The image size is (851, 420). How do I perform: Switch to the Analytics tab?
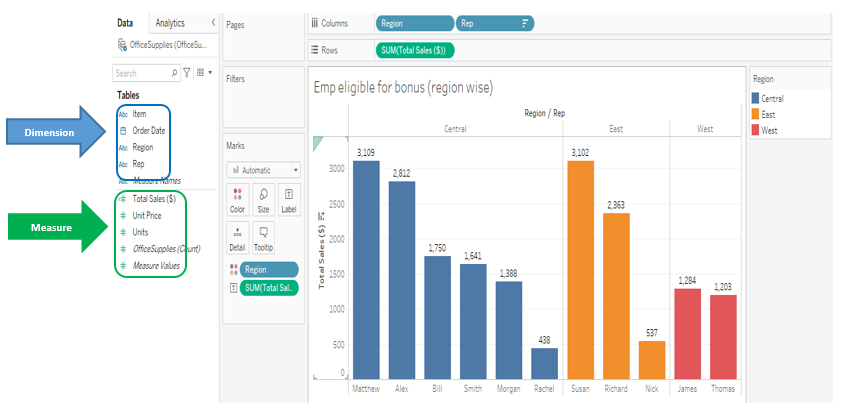(x=169, y=23)
